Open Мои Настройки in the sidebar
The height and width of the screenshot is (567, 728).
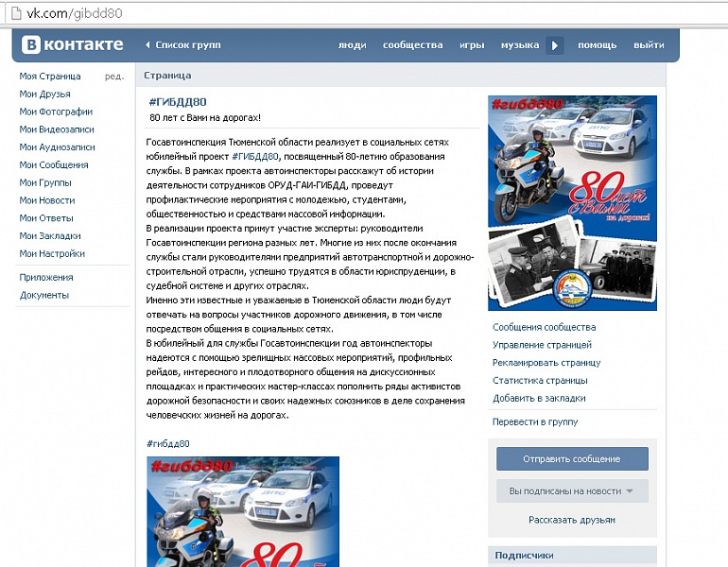[52, 253]
